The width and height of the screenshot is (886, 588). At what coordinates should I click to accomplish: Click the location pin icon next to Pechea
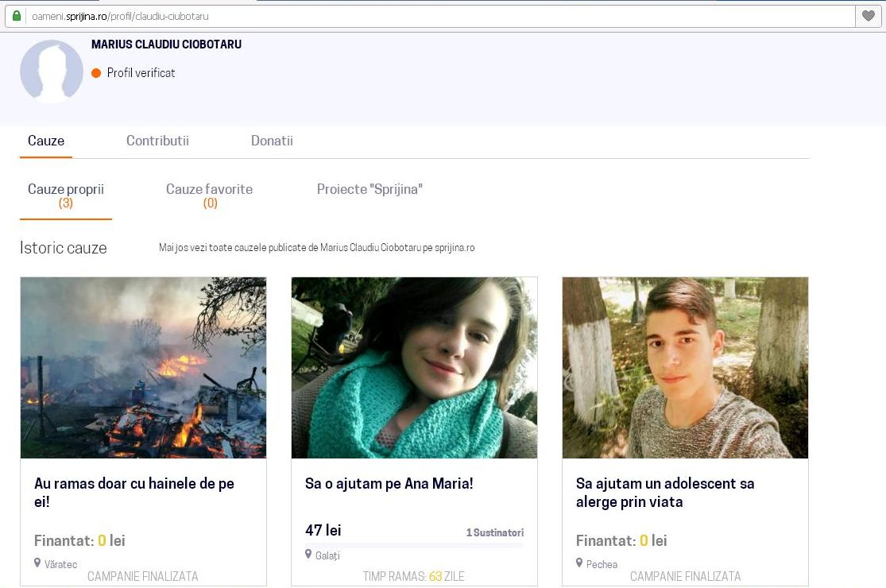click(x=580, y=563)
